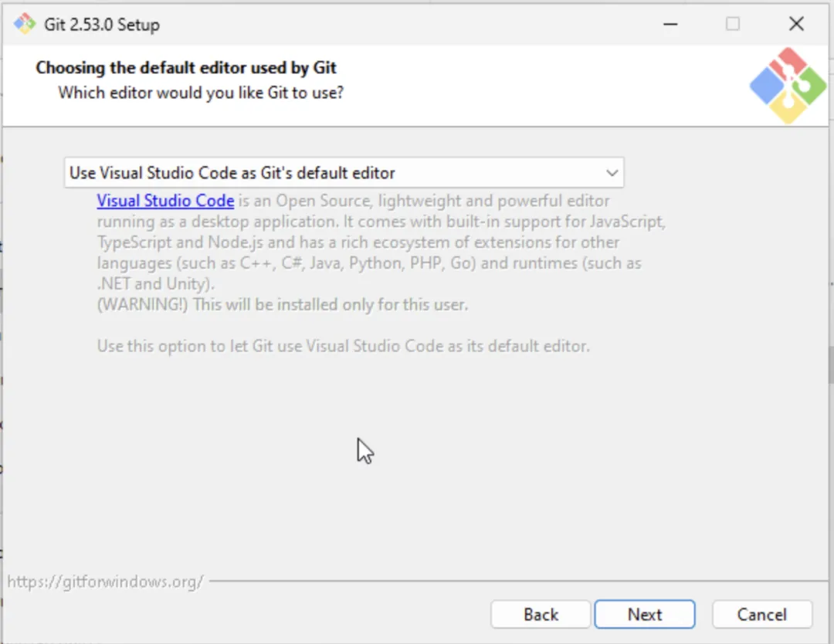Minimize the Git Setup window
The image size is (834, 644).
(x=670, y=24)
